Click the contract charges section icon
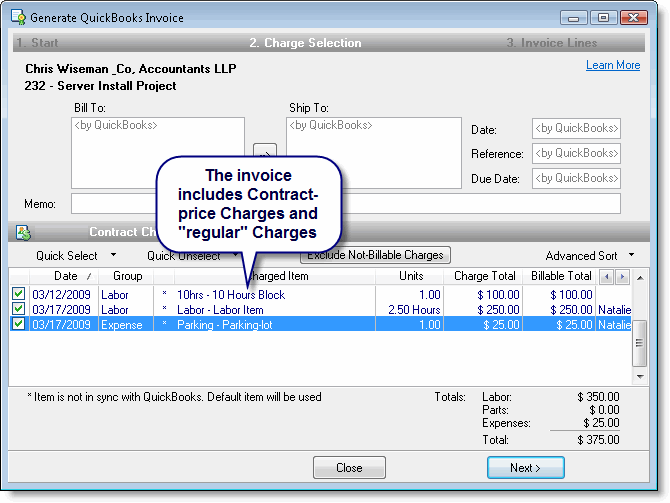The image size is (670, 503). pos(23,232)
